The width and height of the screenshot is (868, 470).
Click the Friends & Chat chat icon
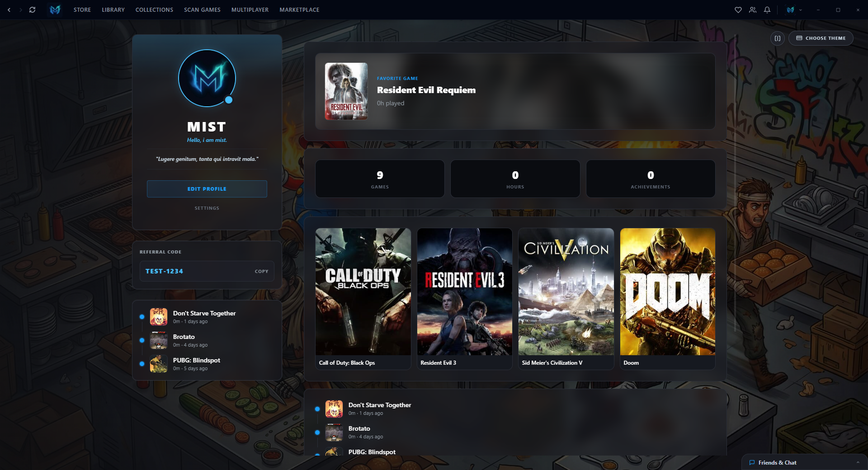pos(752,462)
